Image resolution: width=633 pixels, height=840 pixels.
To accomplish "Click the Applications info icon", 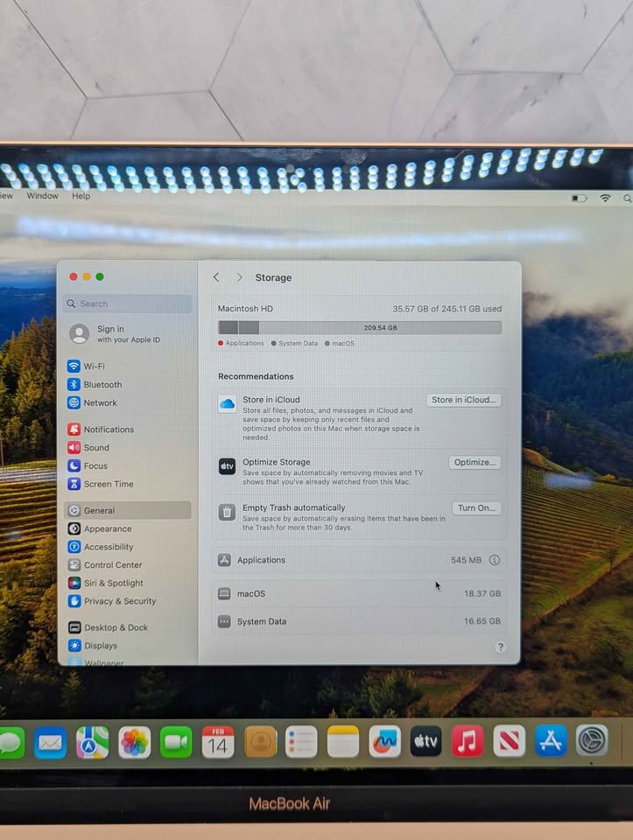I will tap(494, 560).
